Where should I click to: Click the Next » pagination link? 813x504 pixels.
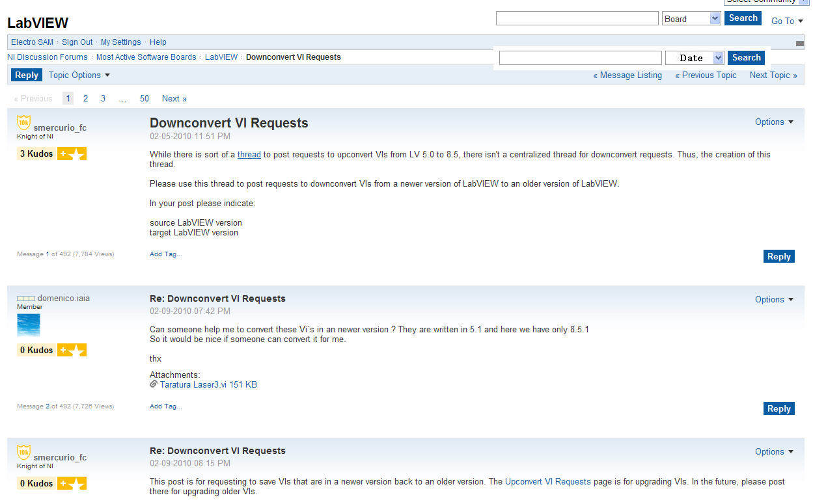[x=174, y=98]
